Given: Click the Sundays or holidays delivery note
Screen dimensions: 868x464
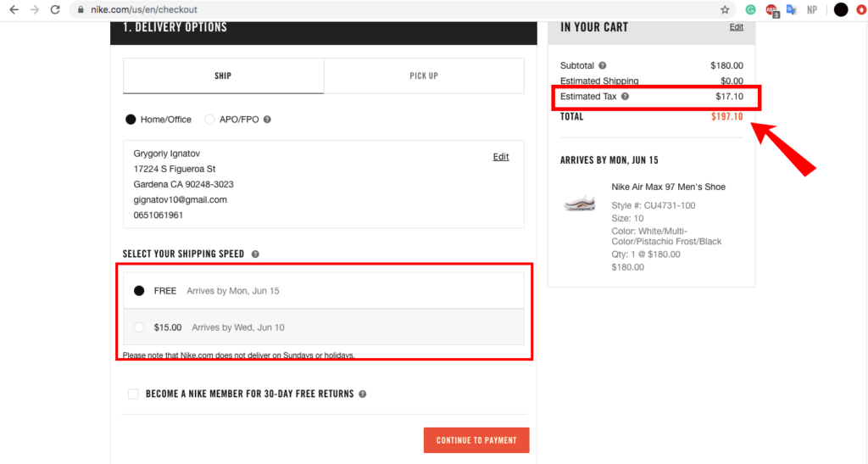Looking at the screenshot, I should pyautogui.click(x=238, y=355).
